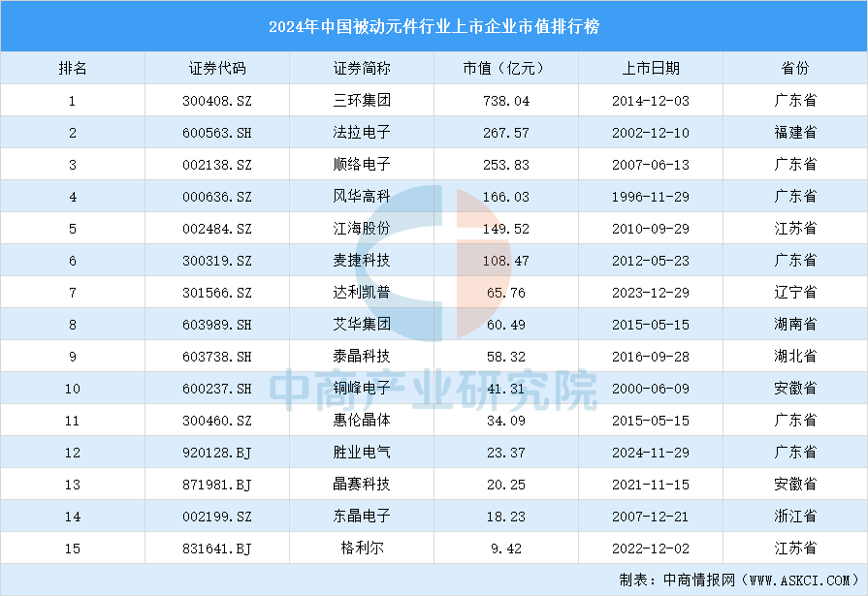Click stock code "600563.SH"
The image size is (868, 596).
217,133
